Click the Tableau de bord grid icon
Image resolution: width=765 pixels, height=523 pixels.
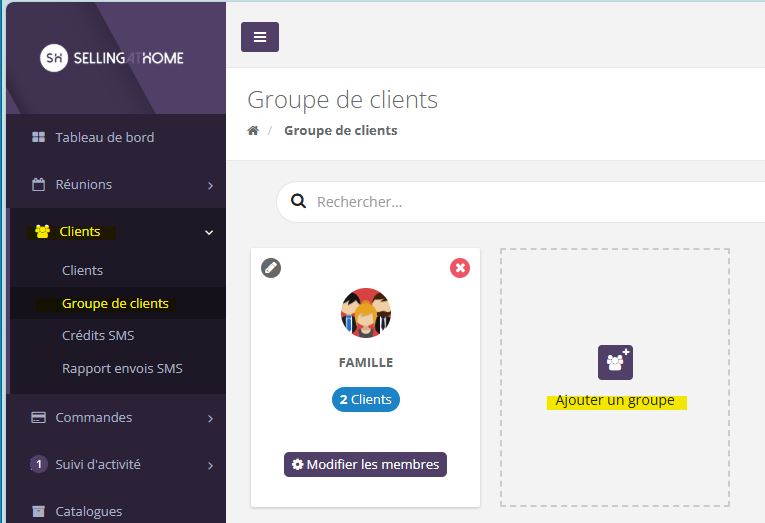pos(39,137)
